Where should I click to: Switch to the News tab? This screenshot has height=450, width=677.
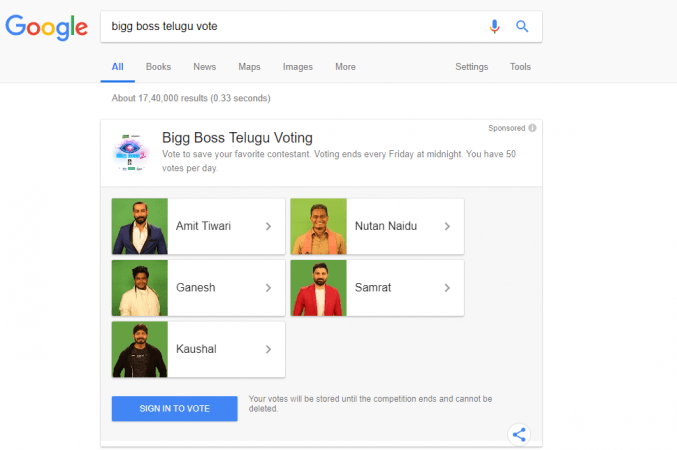204,67
